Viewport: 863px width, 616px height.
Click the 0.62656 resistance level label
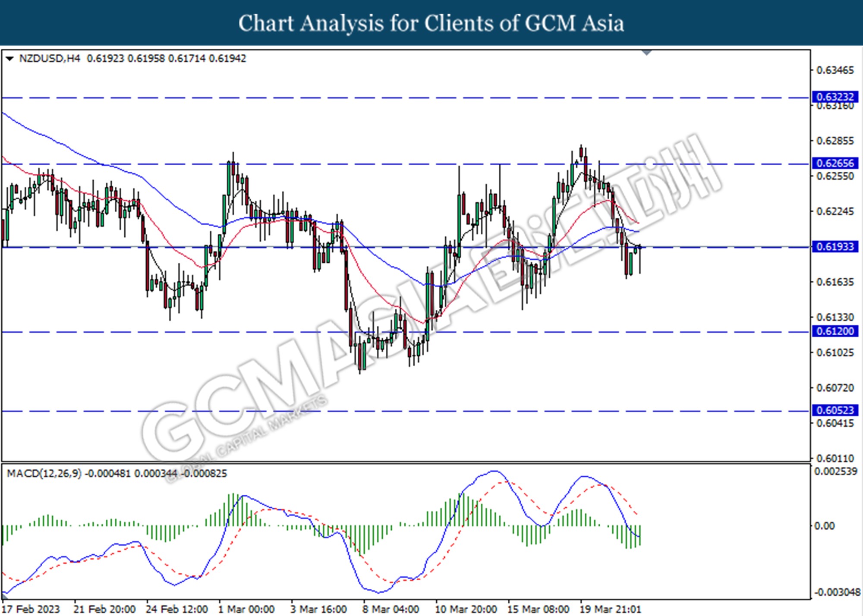835,163
